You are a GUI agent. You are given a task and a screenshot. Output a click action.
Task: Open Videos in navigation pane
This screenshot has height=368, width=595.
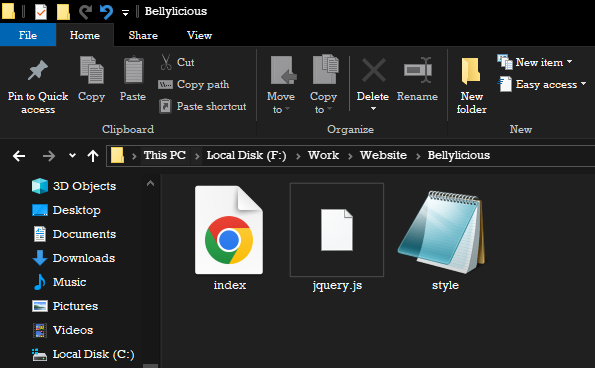point(63,330)
